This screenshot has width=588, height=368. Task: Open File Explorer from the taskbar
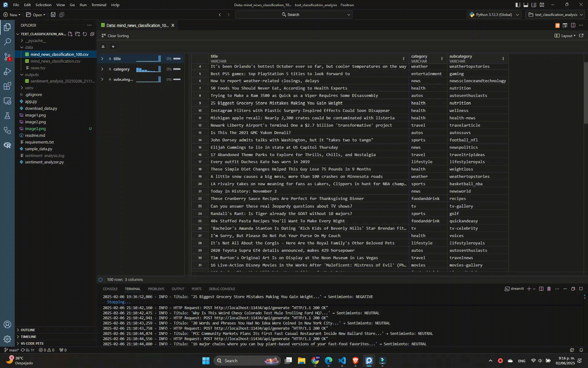click(x=302, y=361)
